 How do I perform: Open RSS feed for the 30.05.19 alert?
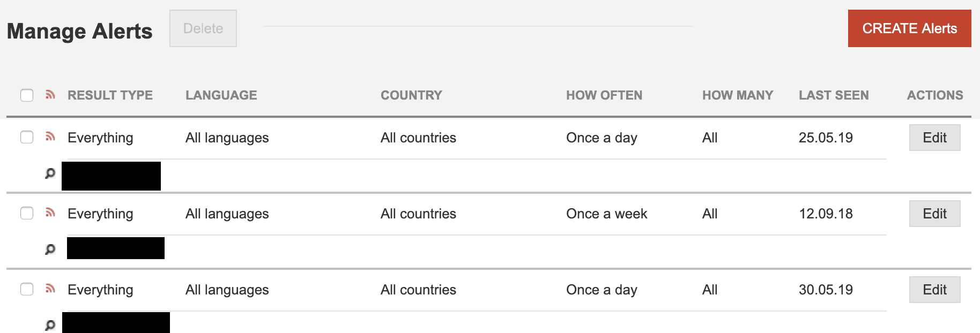50,289
